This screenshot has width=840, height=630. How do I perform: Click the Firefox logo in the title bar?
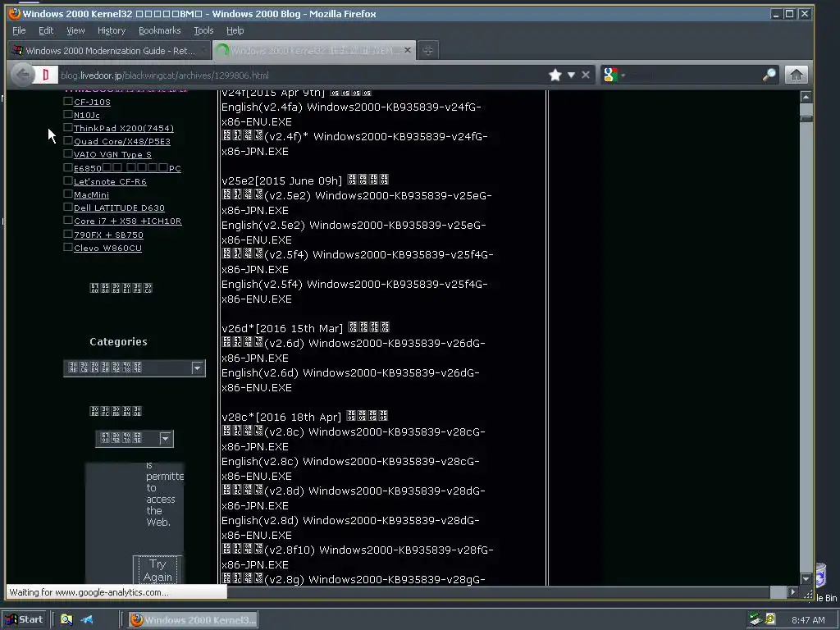[15, 13]
